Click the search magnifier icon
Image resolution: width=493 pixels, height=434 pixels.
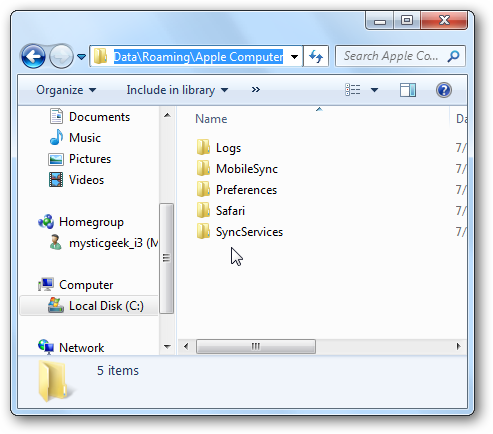tap(453, 56)
